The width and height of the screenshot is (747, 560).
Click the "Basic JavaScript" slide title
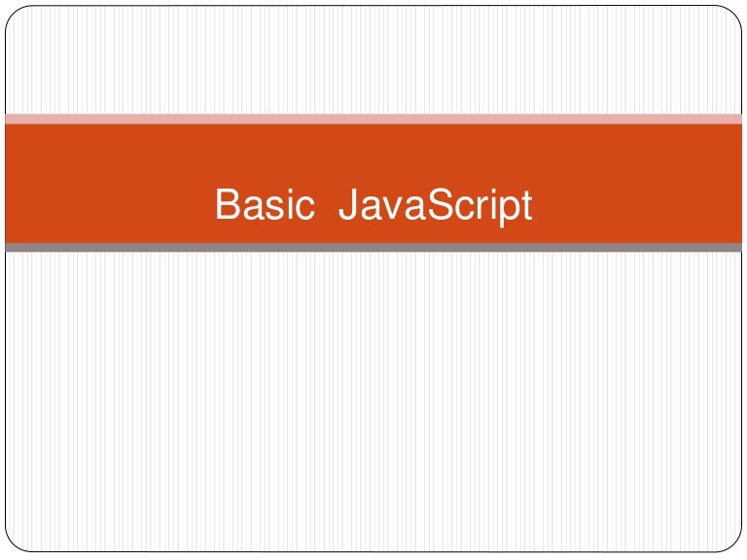pyautogui.click(x=373, y=205)
